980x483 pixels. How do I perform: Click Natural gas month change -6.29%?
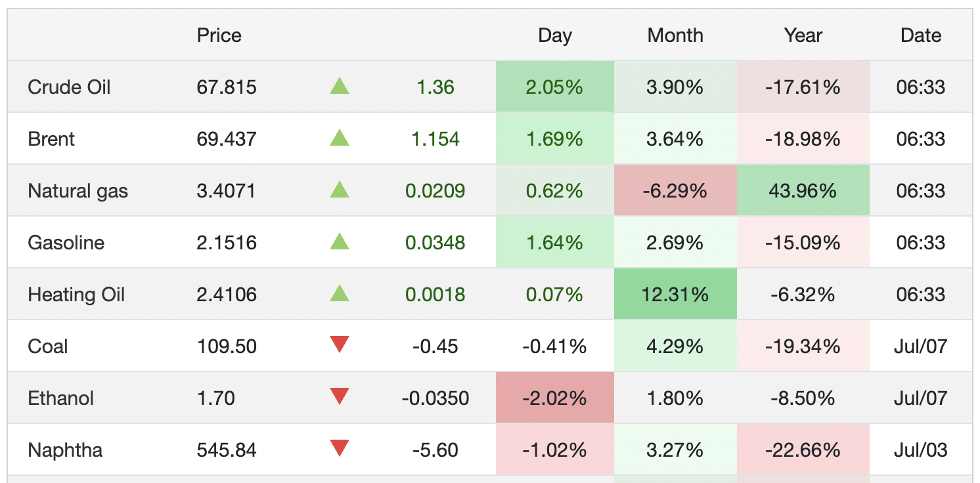click(x=675, y=190)
